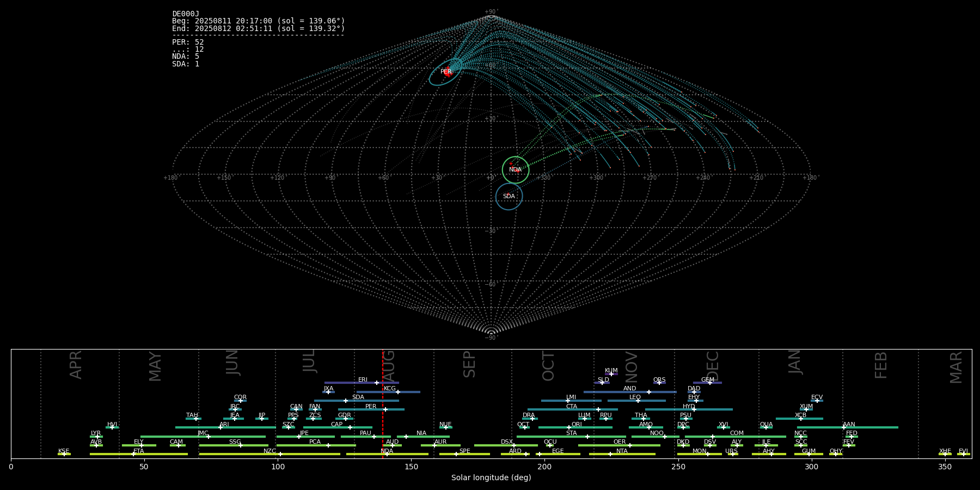
Task: Click the +120 longitude label on sky map
Action: [x=277, y=177]
